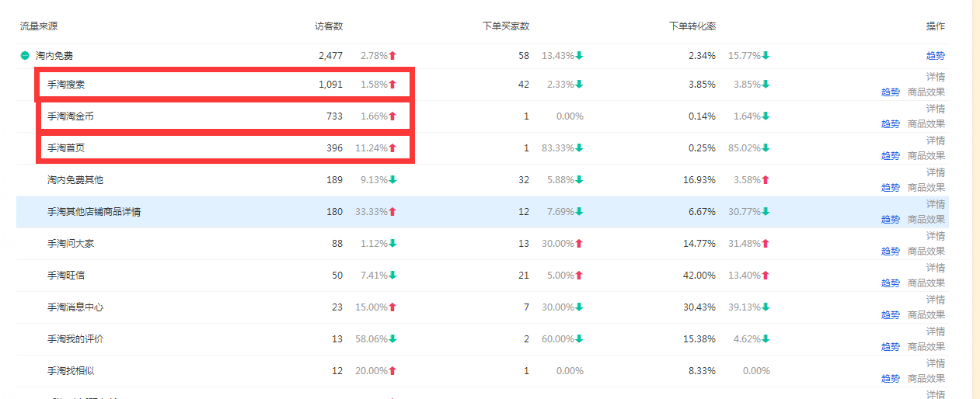
Task: Click red up arrow beside 手淘旺信 buyers 5.00%
Action: (x=579, y=276)
